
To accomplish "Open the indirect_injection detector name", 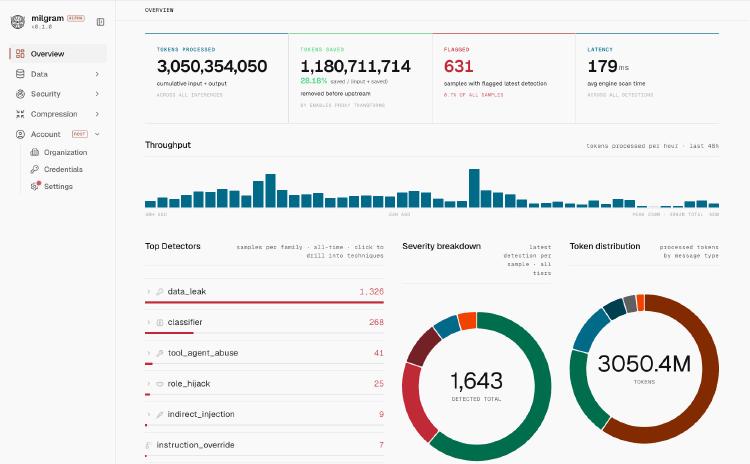I will coord(201,414).
